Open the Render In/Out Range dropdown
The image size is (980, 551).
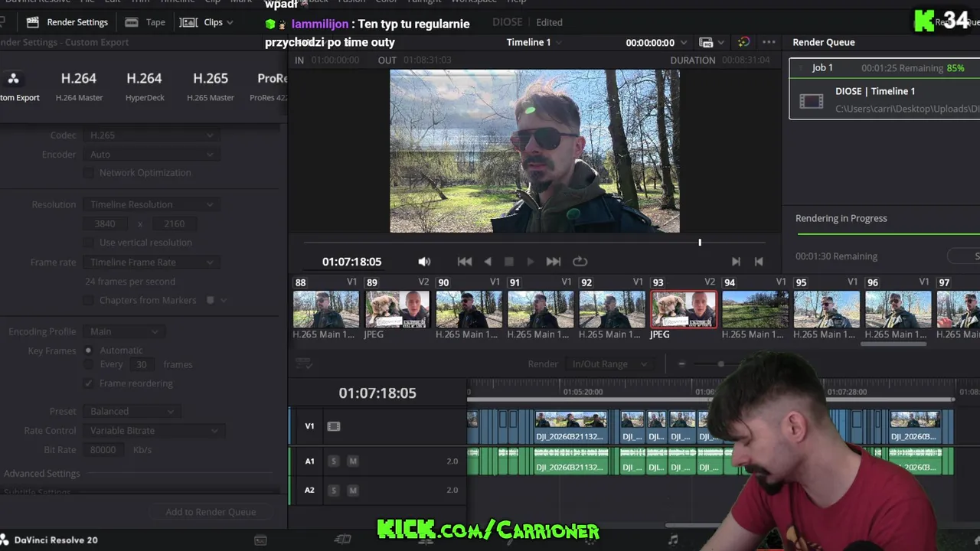(x=609, y=364)
